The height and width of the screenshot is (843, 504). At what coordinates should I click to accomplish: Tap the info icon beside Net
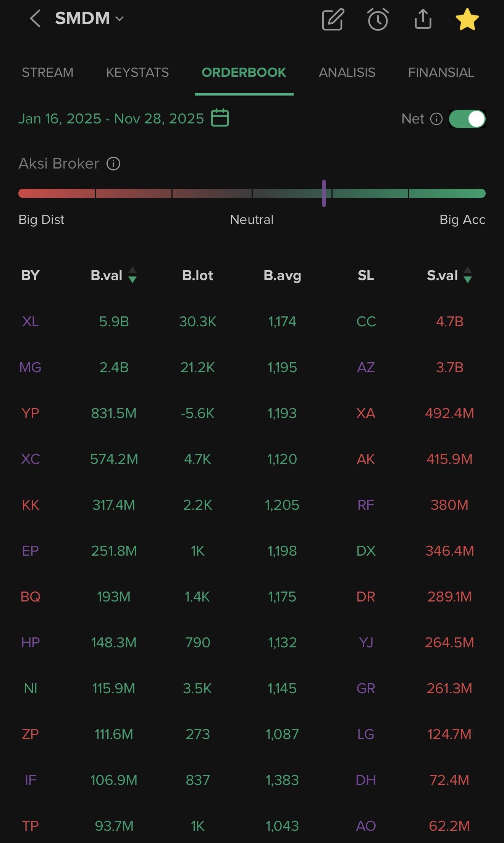click(x=436, y=119)
